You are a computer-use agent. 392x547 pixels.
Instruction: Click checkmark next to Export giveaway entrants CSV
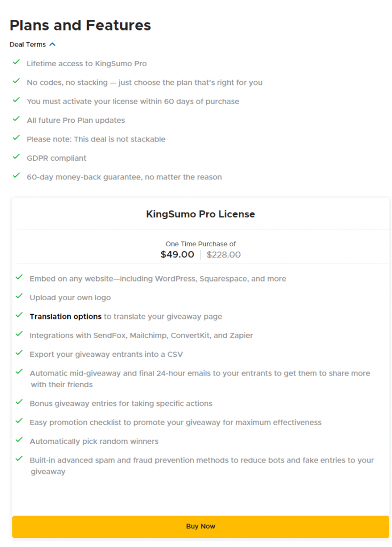pos(19,353)
